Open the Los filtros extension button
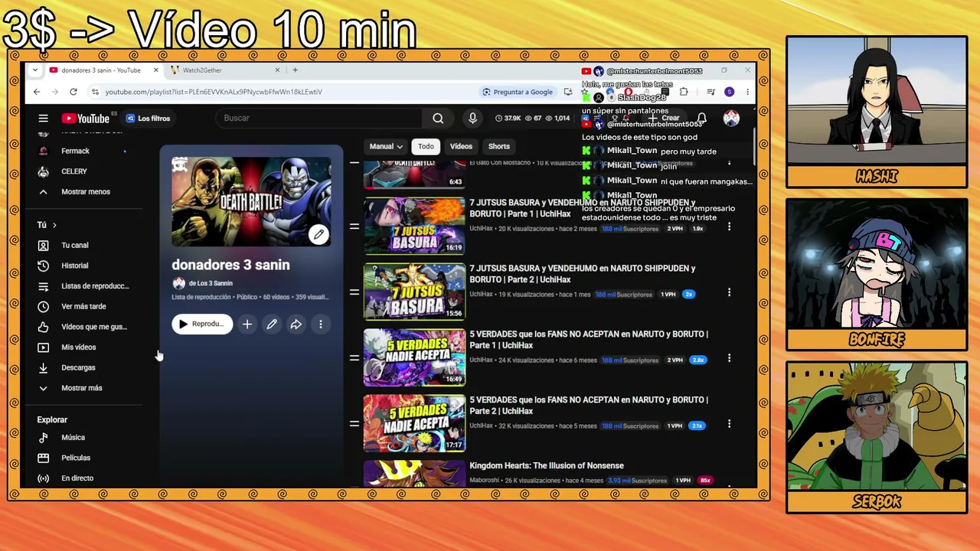This screenshot has height=551, width=980. [148, 119]
